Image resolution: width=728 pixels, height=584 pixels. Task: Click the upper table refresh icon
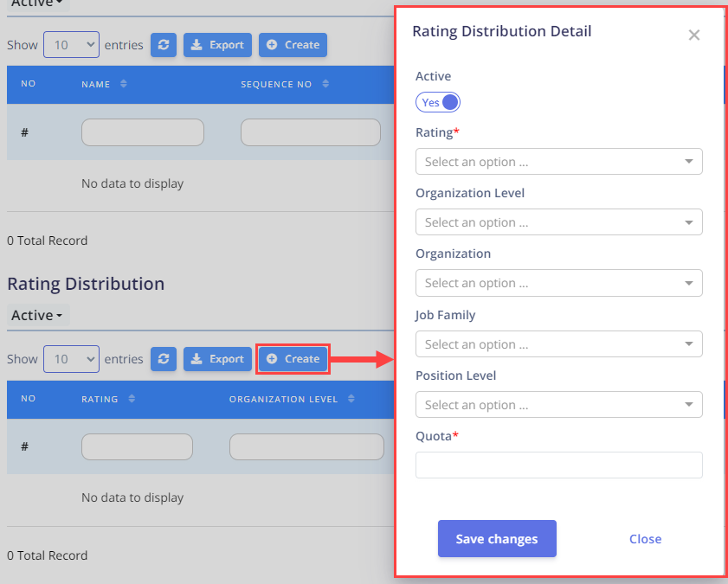click(164, 45)
